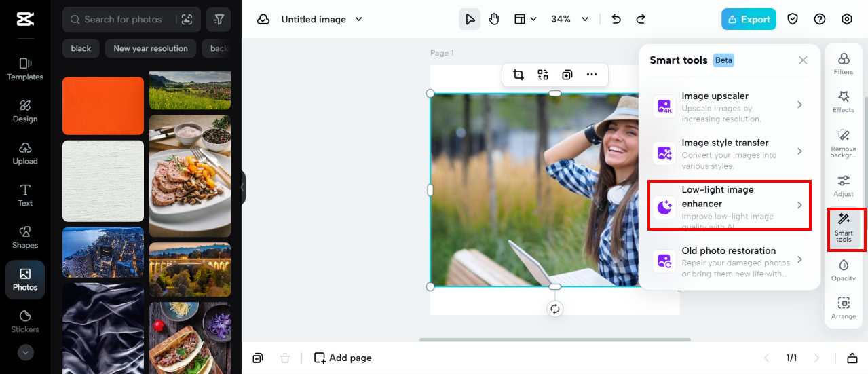Open the Filters panel
The width and height of the screenshot is (868, 374).
tap(844, 64)
